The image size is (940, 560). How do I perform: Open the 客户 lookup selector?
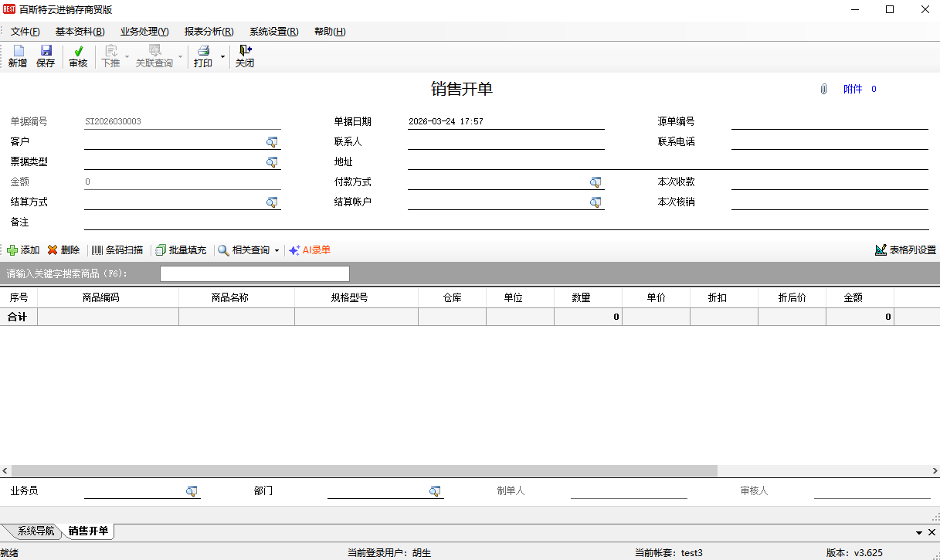pos(272,142)
